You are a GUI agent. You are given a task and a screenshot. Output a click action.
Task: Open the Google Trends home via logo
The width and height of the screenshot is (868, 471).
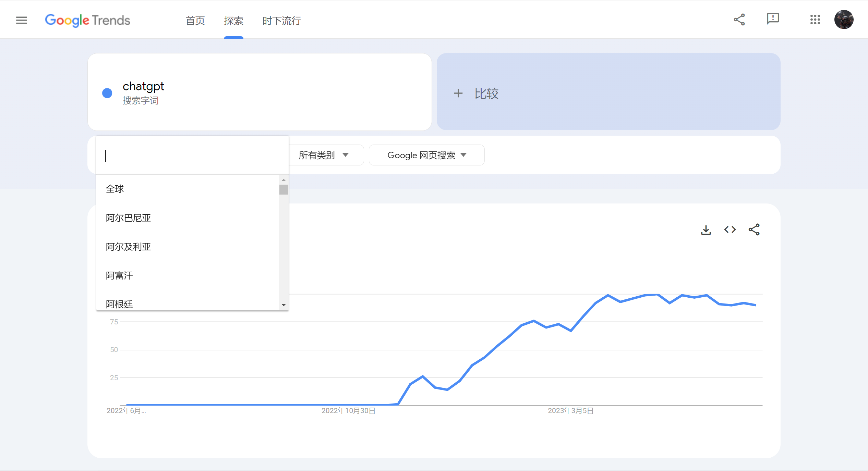87,21
